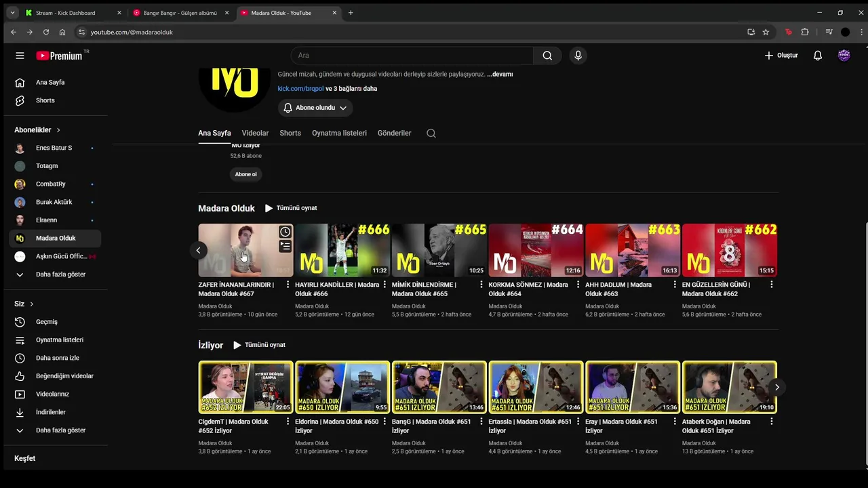Open options menu for Ataberk Doğan video

[x=772, y=422]
